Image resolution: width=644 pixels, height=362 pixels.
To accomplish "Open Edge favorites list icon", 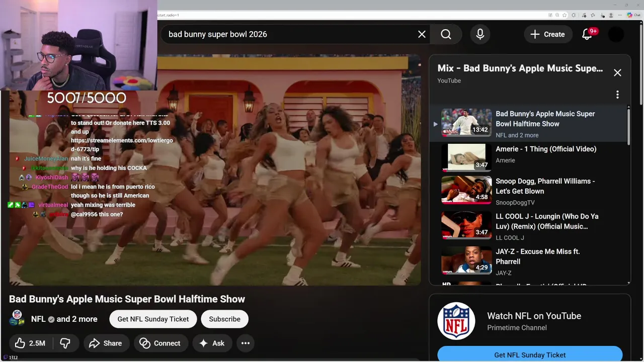I will [x=593, y=15].
